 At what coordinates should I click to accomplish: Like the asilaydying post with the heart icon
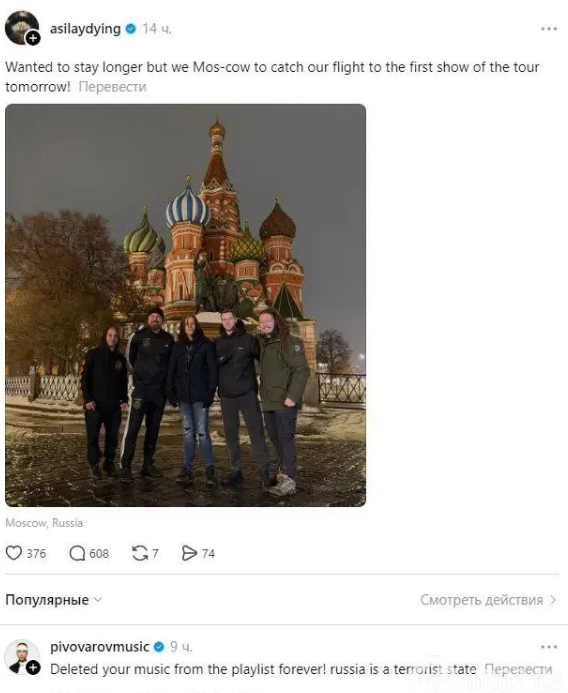pos(14,553)
